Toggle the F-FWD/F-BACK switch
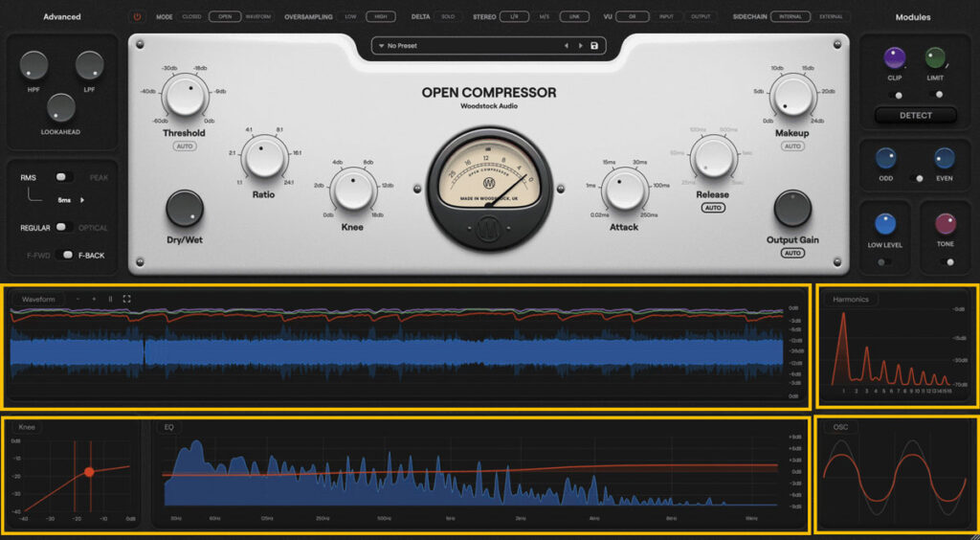The image size is (980, 540). [x=63, y=255]
